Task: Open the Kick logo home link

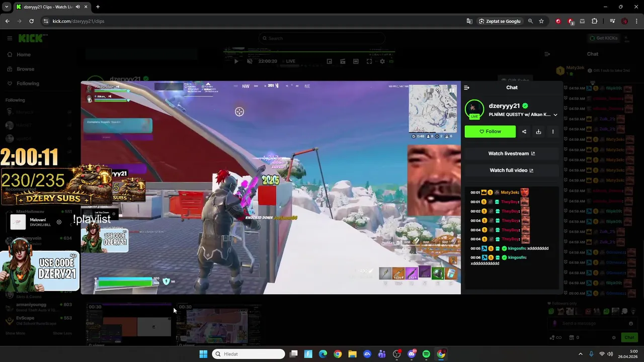Action: 33,38
